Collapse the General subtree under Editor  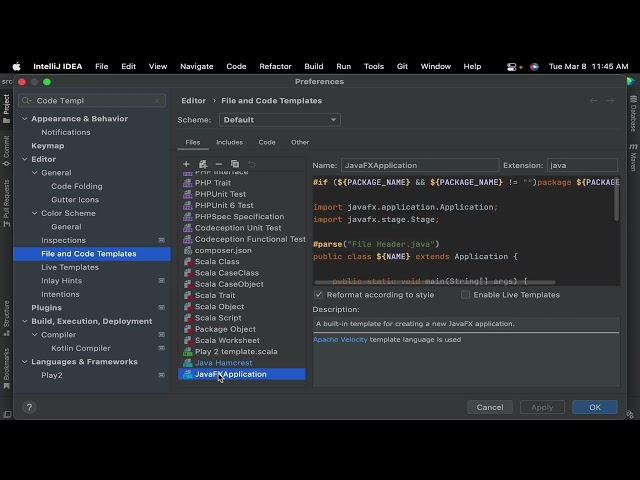(x=35, y=173)
